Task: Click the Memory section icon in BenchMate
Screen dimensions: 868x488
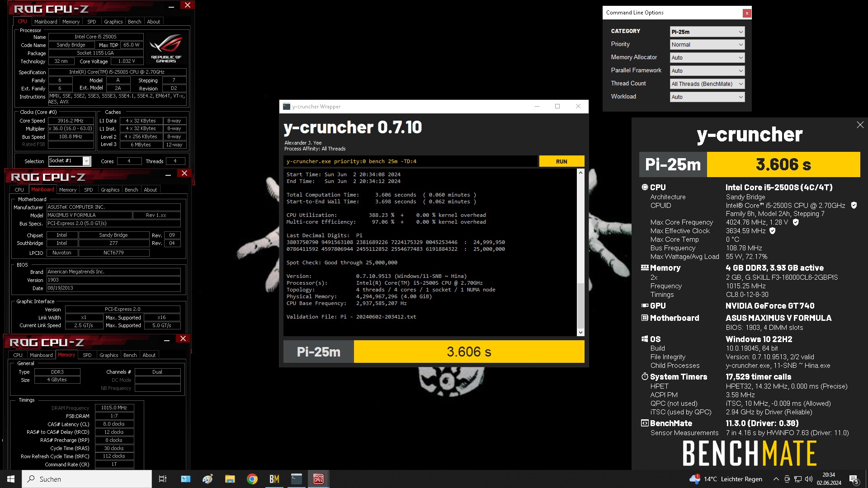Action: [645, 267]
